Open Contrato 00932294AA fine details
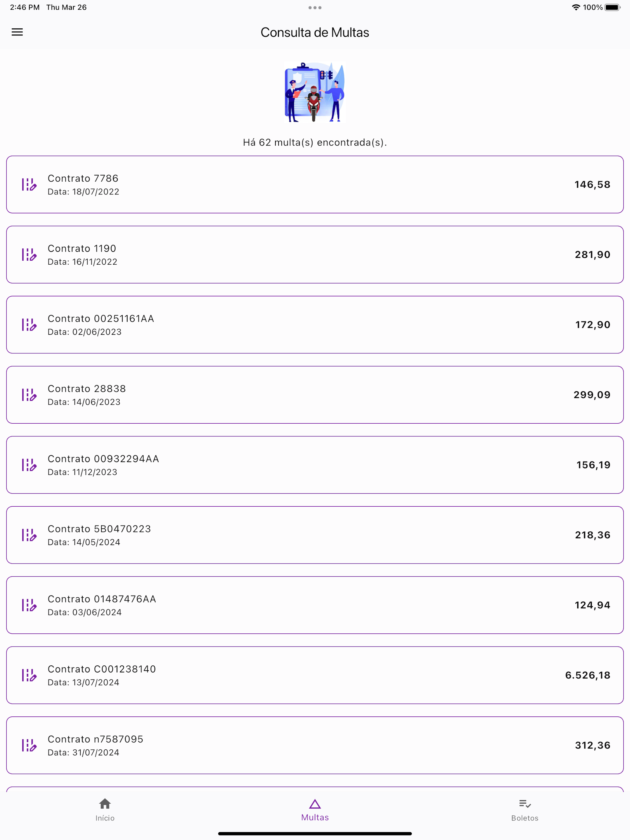Screen dimensions: 630x840 [x=315, y=465]
